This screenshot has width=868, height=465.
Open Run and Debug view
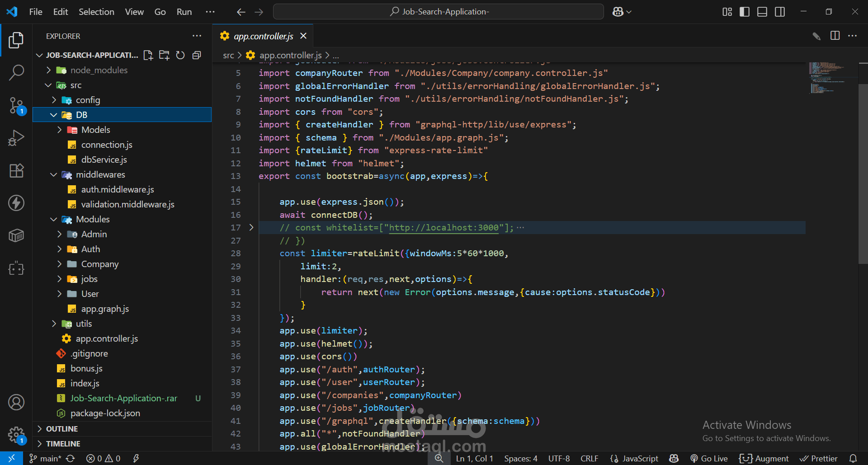(16, 138)
